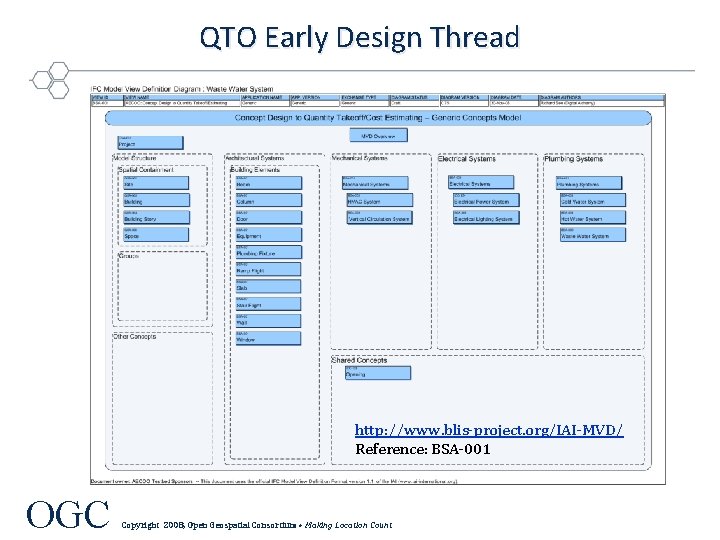Click the IFC Model View Definition Diagram heading
Image resolution: width=720 pixels, height=540 pixels.
click(182, 89)
